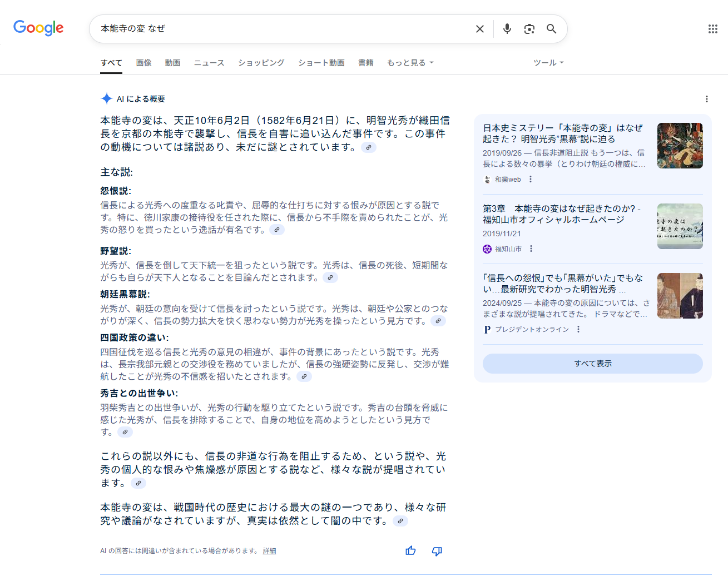The image size is (728, 581).
Task: Open the 詳細 link under AI disclaimer
Action: pos(270,551)
